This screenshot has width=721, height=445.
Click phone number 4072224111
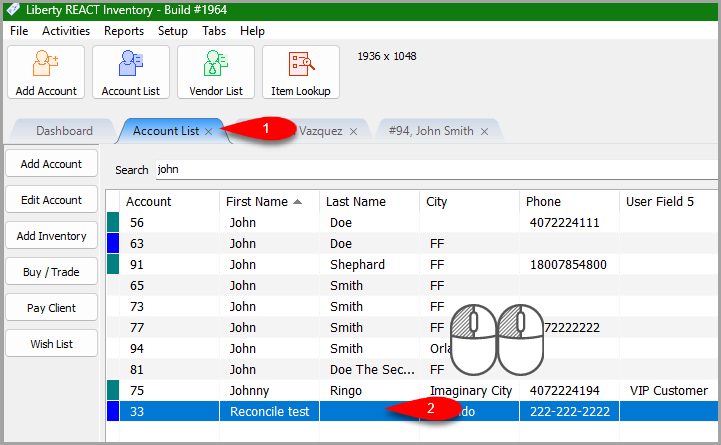coord(565,222)
